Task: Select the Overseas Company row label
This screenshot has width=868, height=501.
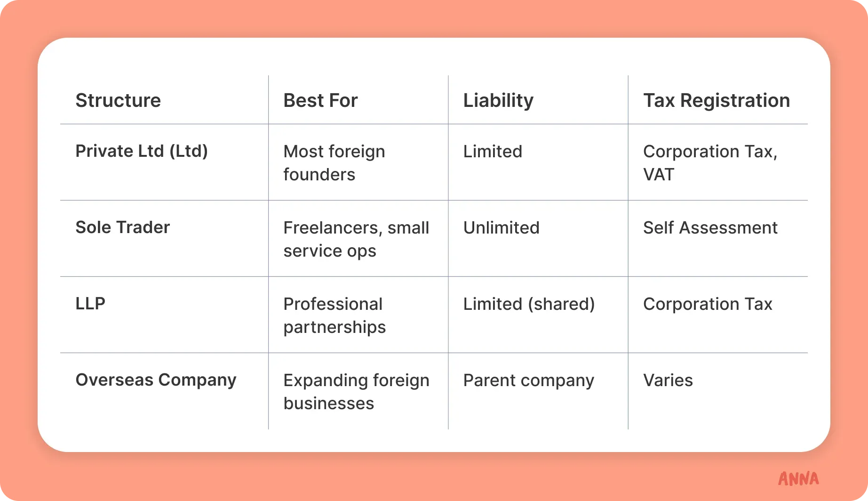Action: tap(156, 380)
